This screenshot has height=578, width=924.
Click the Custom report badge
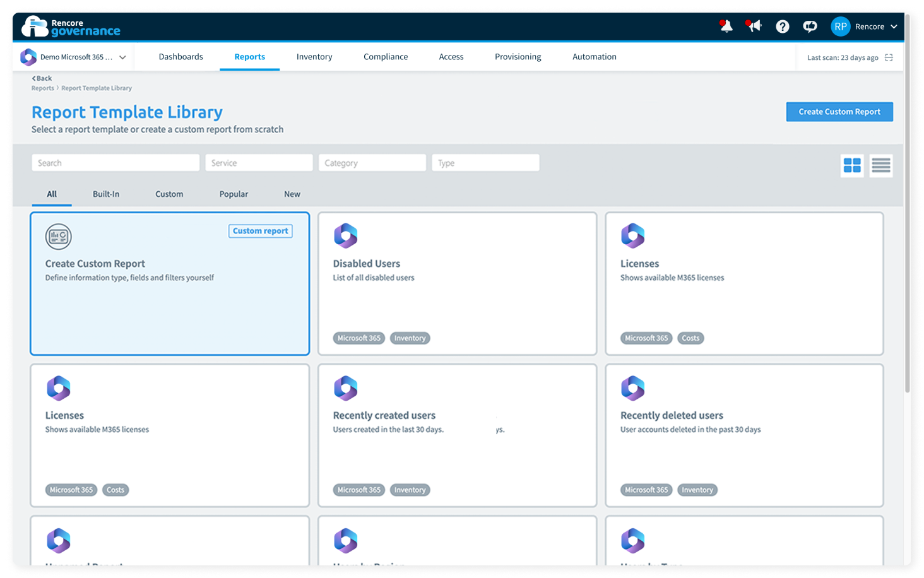pyautogui.click(x=261, y=231)
